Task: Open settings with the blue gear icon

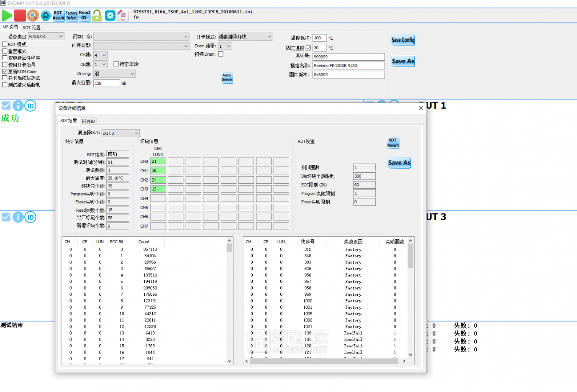Action: point(110,15)
